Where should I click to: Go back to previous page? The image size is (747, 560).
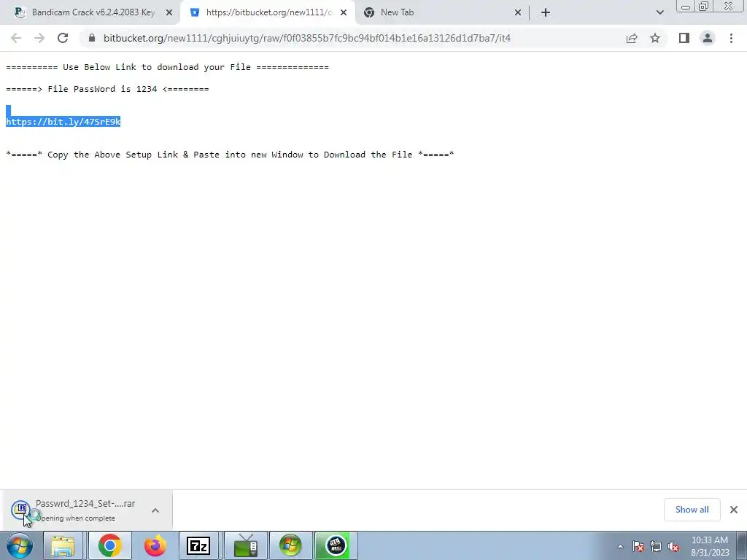point(16,38)
